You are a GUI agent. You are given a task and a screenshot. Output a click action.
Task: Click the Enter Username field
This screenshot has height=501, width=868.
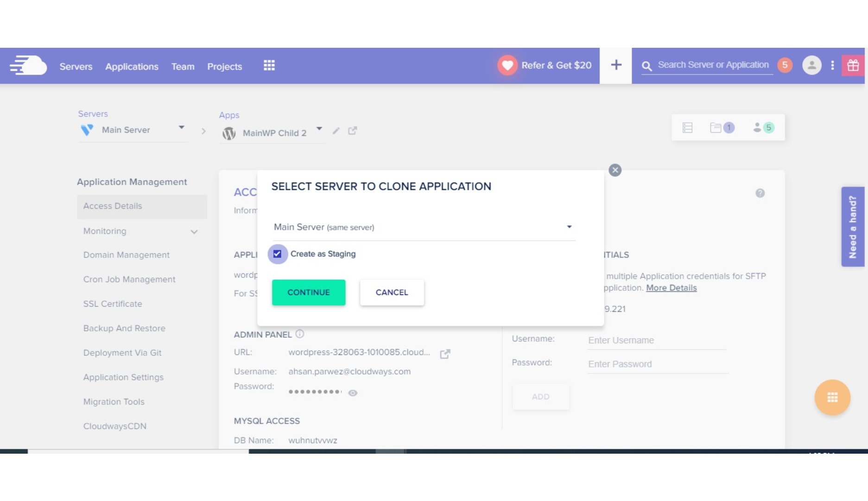[657, 340]
